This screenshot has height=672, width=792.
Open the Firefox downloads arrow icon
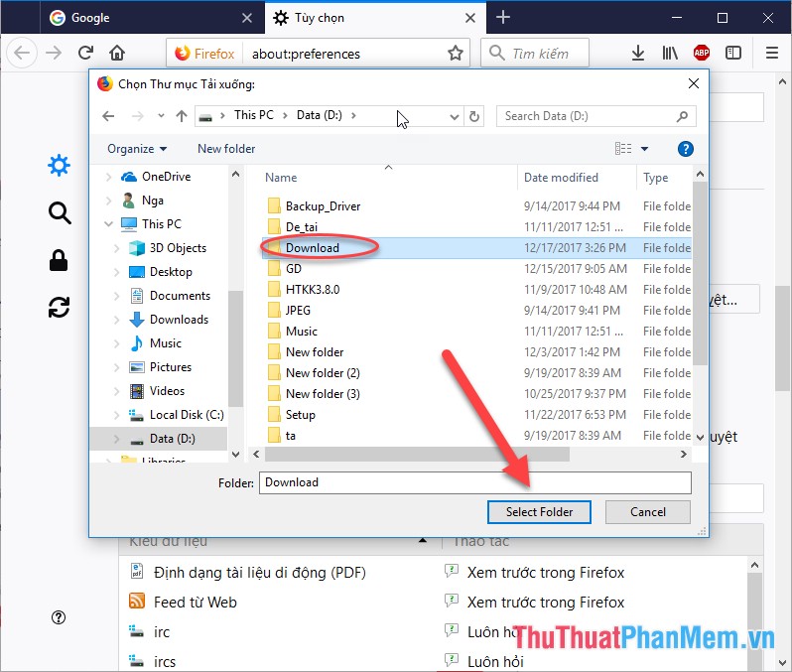(x=638, y=53)
